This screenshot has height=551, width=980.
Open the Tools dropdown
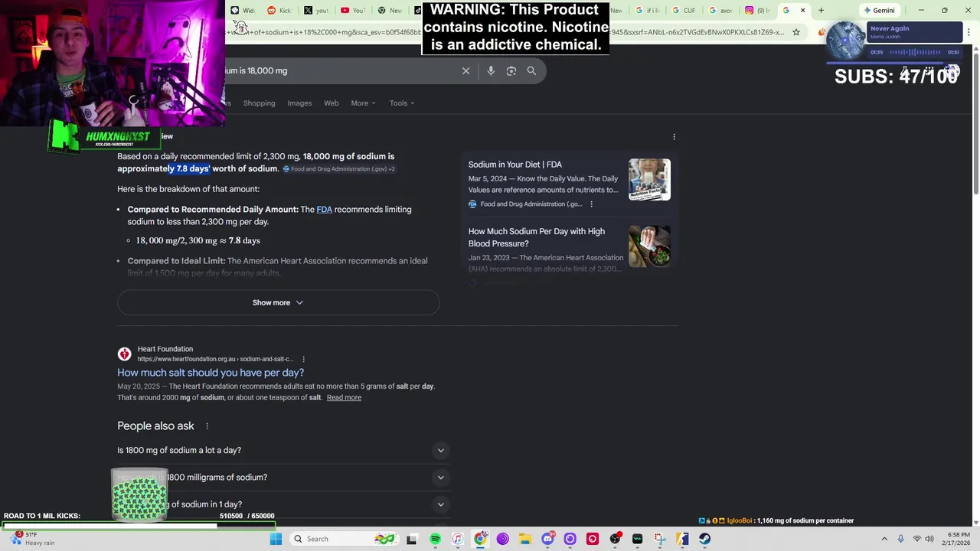401,103
